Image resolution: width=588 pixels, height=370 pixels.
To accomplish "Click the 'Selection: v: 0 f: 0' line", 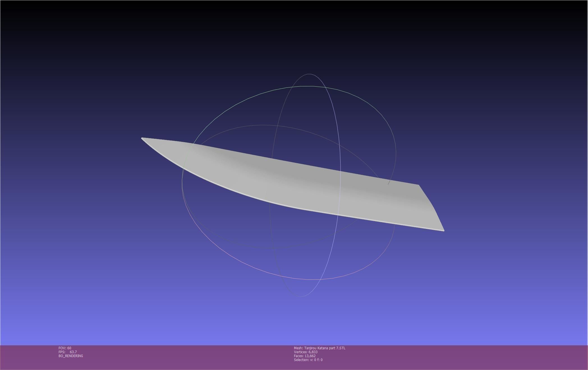I will click(308, 360).
